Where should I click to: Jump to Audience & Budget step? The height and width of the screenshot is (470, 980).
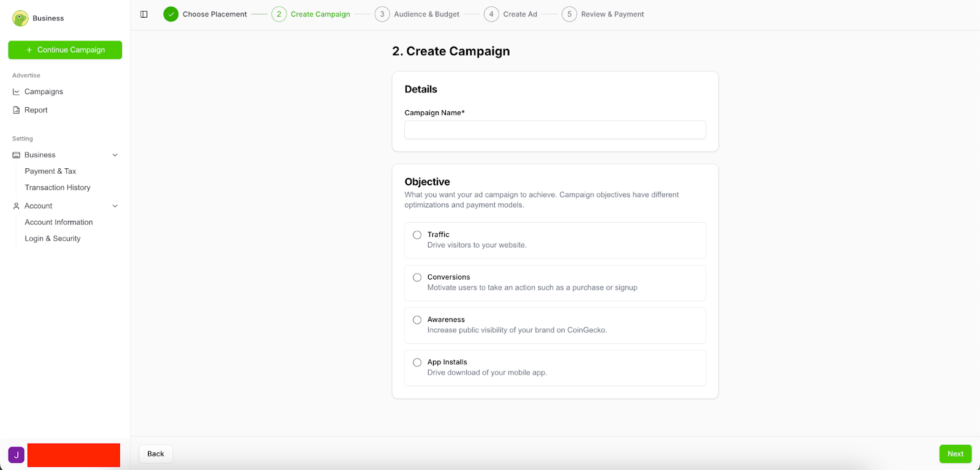pos(426,14)
